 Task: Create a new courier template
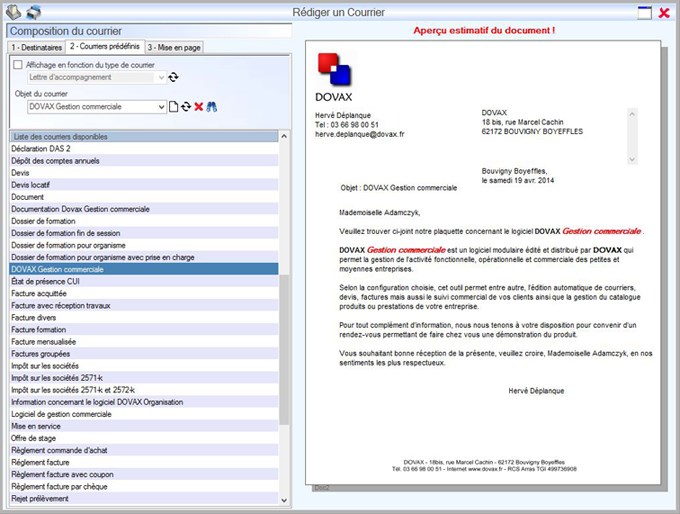(x=173, y=107)
